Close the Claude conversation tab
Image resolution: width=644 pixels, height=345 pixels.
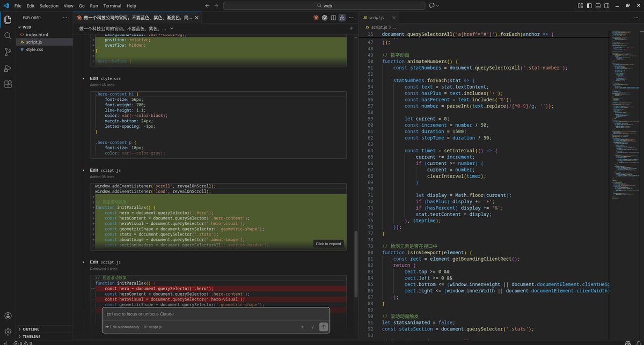pos(196,18)
